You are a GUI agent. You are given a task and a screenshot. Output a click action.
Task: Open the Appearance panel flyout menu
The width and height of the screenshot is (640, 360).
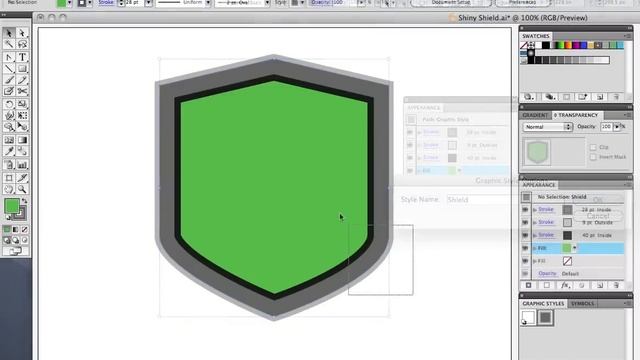click(x=627, y=185)
